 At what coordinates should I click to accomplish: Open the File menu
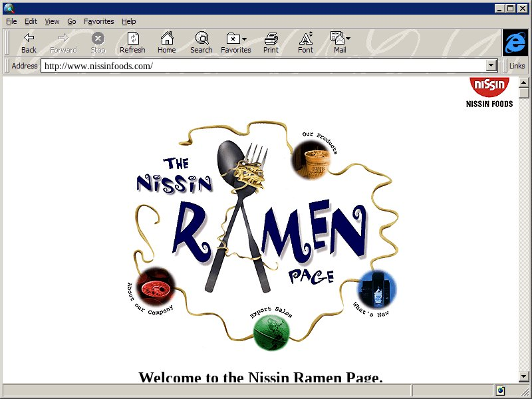11,21
